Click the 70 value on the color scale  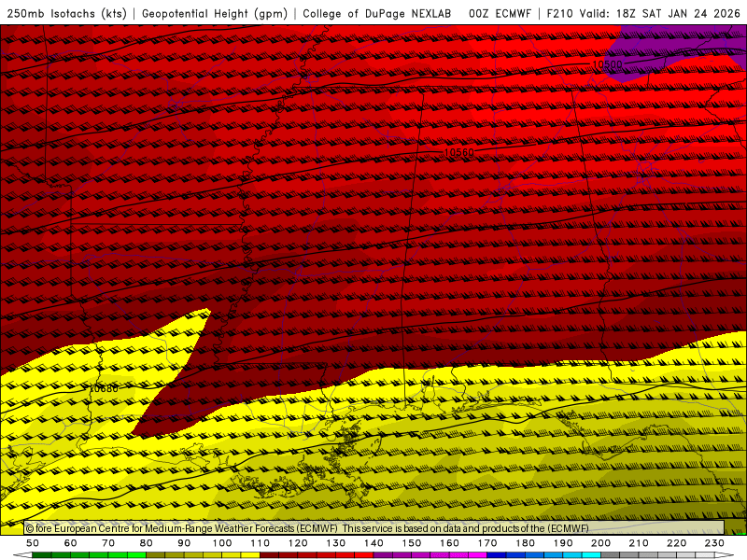coord(108,543)
